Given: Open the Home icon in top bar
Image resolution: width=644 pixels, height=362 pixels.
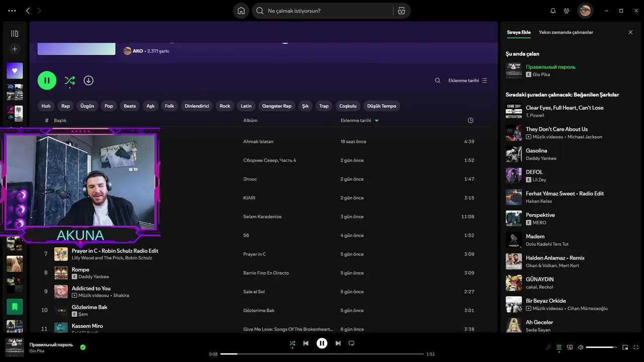Looking at the screenshot, I should pyautogui.click(x=241, y=11).
